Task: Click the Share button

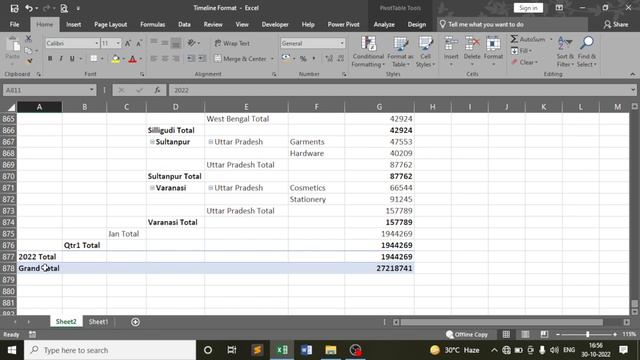Action: click(616, 24)
